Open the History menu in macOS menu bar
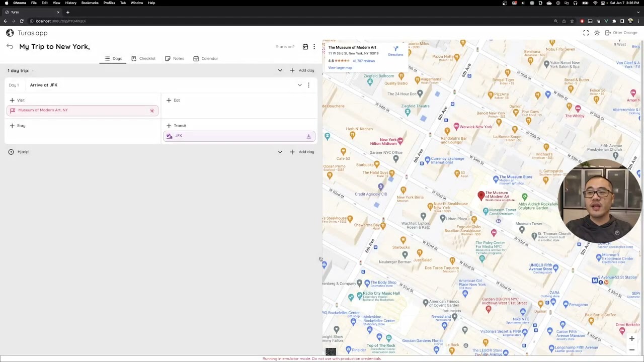The height and width of the screenshot is (362, 644). click(x=70, y=3)
